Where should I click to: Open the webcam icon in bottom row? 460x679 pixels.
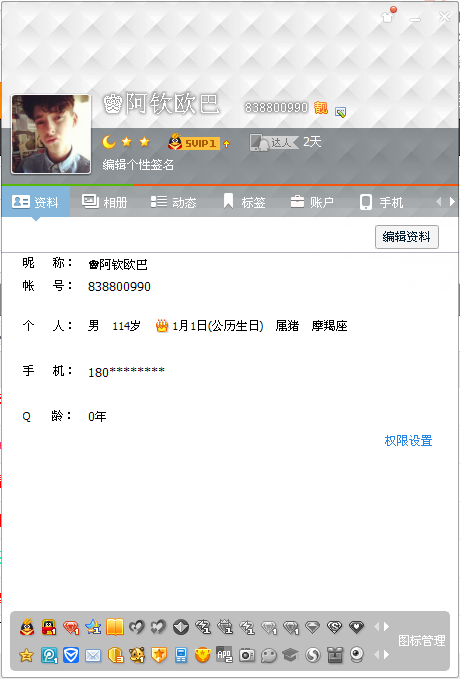(356, 655)
